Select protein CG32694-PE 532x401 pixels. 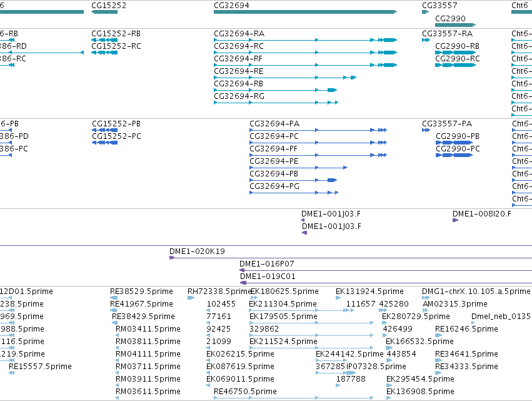click(x=274, y=161)
